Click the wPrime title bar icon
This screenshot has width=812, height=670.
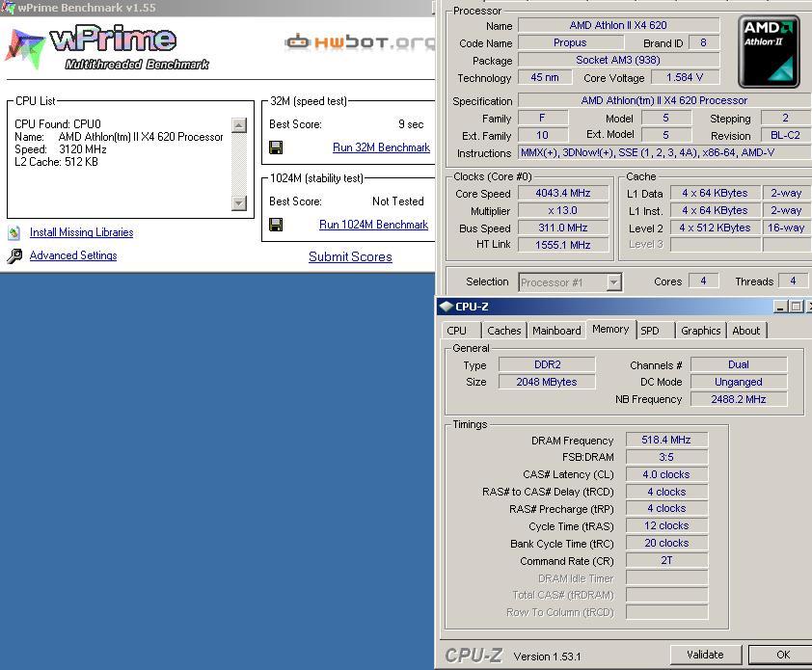point(9,8)
